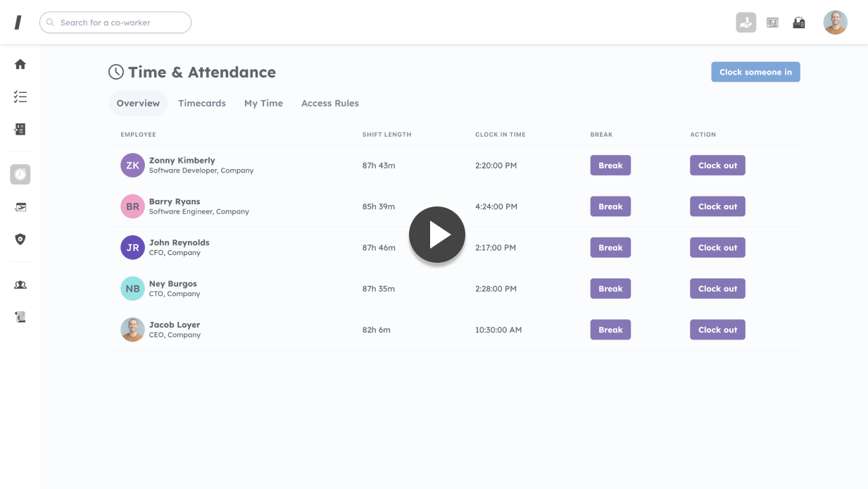868x489 pixels.
Task: Open the user profile avatar menu
Action: click(x=835, y=23)
